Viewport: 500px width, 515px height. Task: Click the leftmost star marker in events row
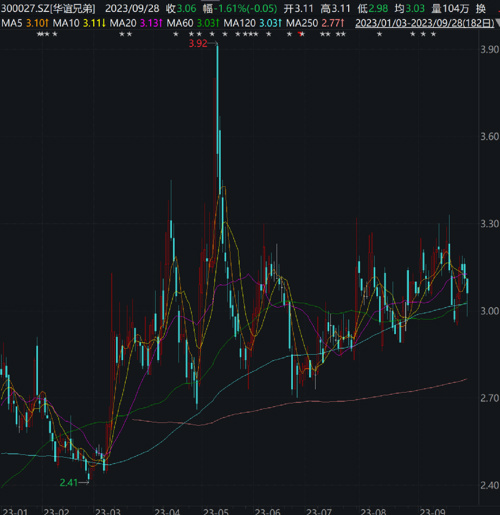pos(39,34)
